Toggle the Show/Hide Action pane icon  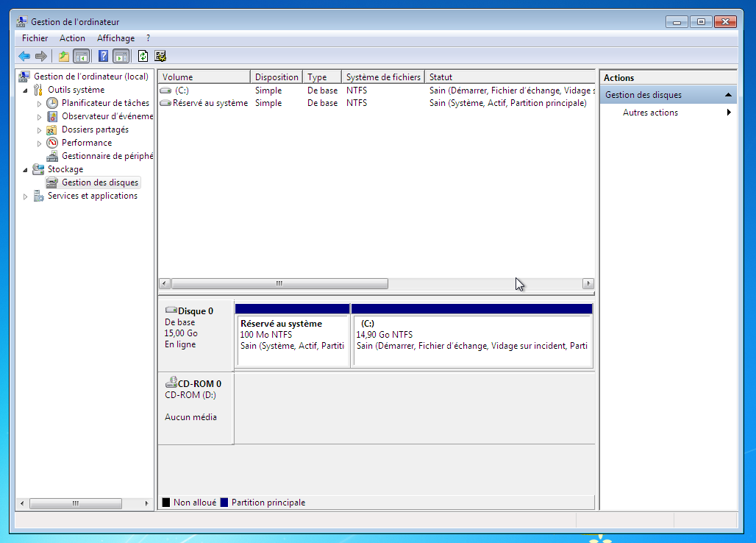(x=121, y=57)
